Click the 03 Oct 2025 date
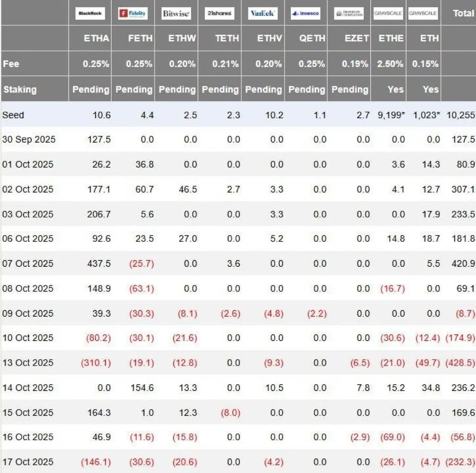This screenshot has width=476, height=473. (x=28, y=214)
